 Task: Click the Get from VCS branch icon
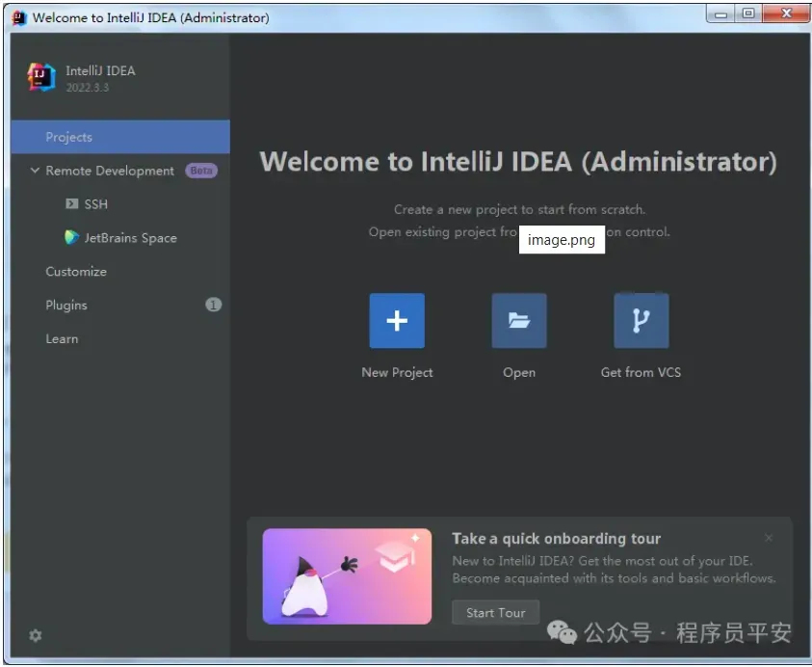point(642,320)
